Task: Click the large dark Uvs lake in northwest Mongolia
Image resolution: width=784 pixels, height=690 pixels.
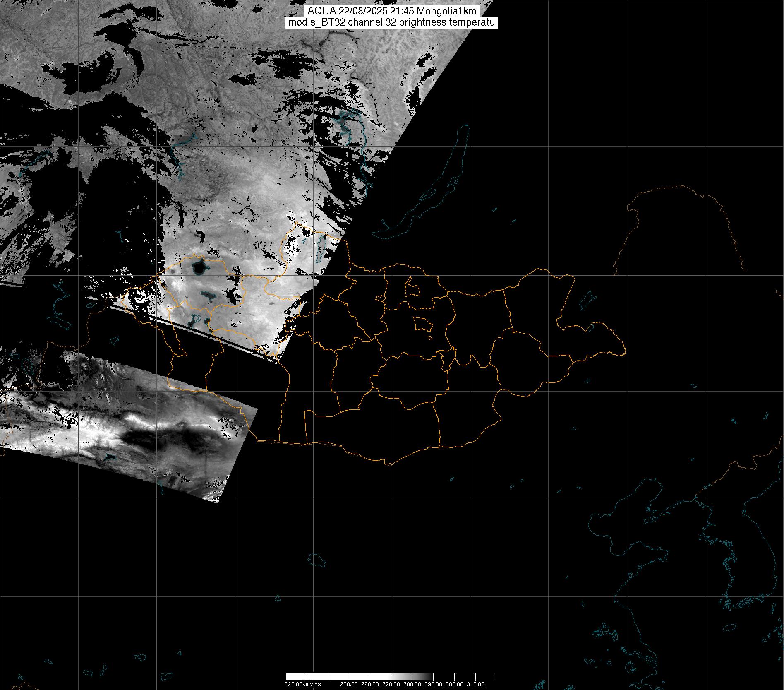Action: tap(199, 267)
